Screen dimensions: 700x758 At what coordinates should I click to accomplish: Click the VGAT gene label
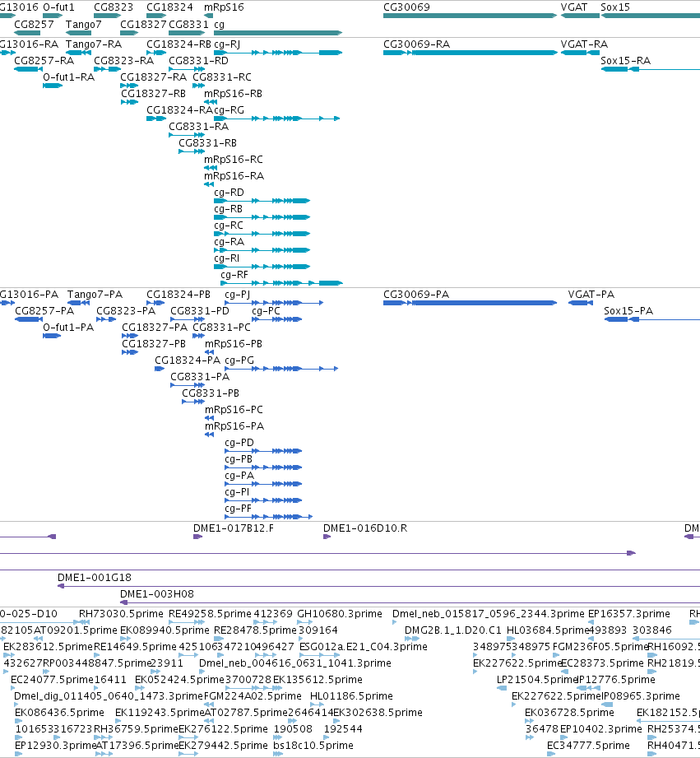(x=573, y=7)
